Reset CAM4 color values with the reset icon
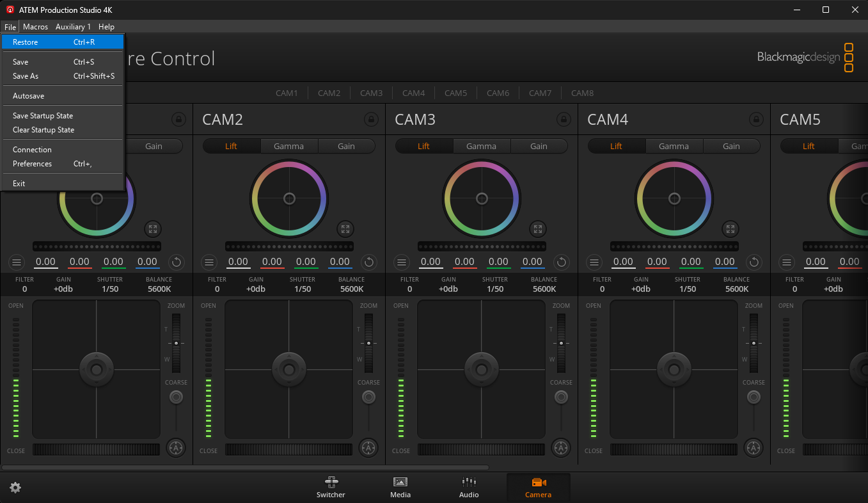Viewport: 868px width, 503px height. coord(754,262)
